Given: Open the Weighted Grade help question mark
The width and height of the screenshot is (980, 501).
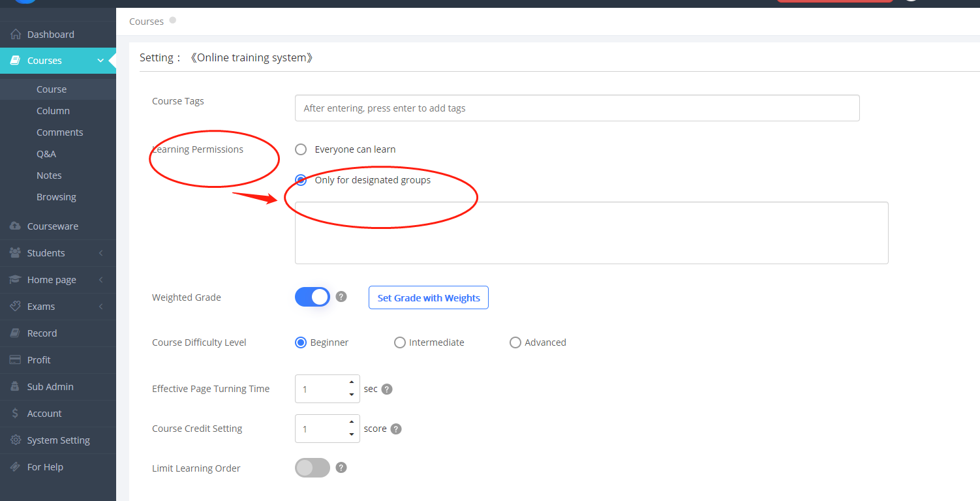Looking at the screenshot, I should click(341, 297).
